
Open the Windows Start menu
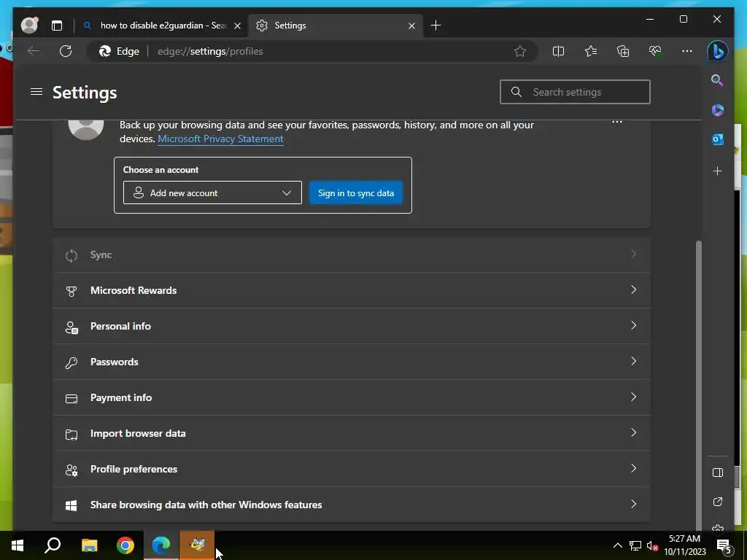[x=18, y=545]
